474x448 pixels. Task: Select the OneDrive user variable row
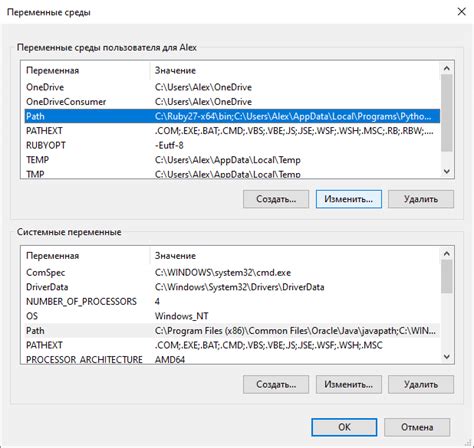(x=232, y=87)
